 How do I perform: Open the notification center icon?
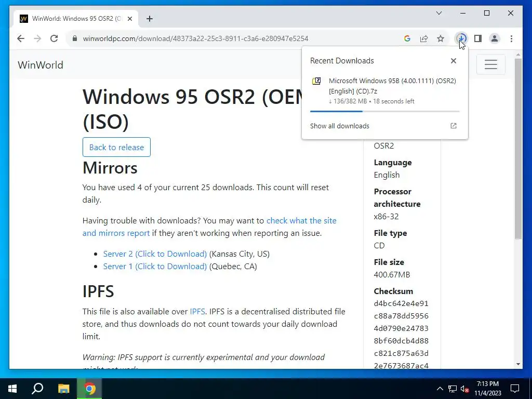click(x=515, y=389)
